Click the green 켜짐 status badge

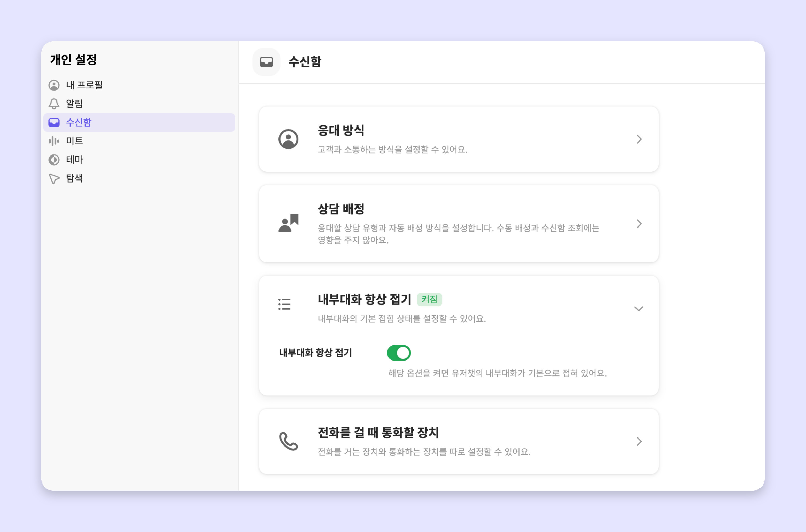pyautogui.click(x=429, y=299)
